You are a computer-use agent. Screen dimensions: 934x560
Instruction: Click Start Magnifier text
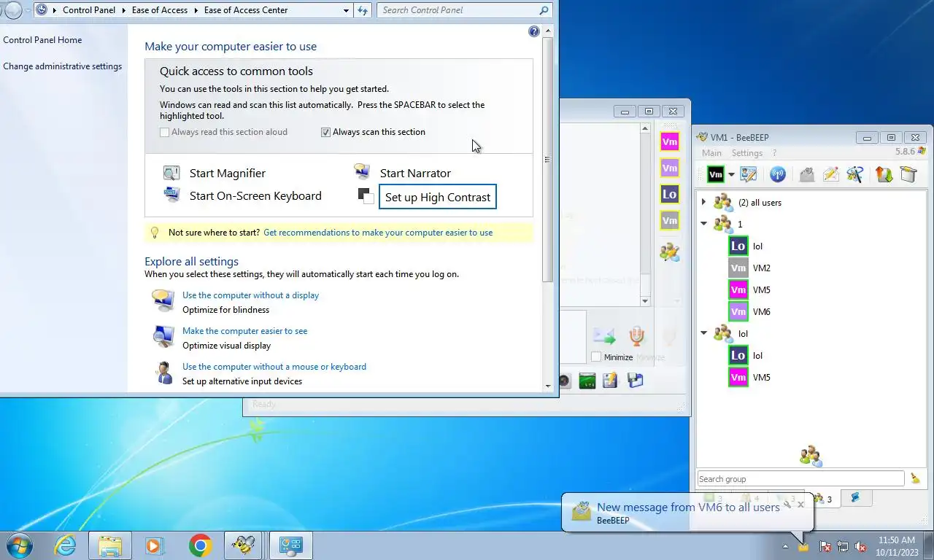coord(228,173)
